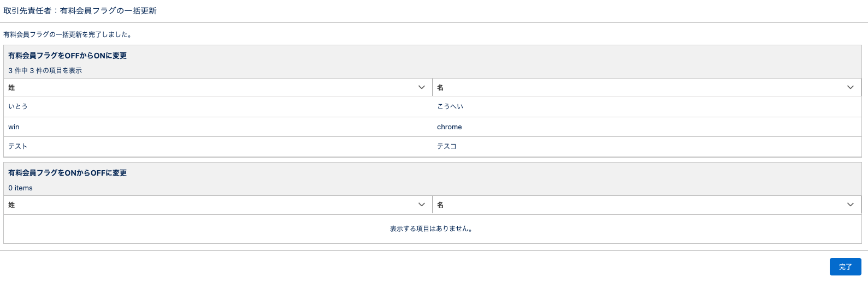Click the 表示する項目はありません empty message
868x288 pixels.
tap(432, 229)
